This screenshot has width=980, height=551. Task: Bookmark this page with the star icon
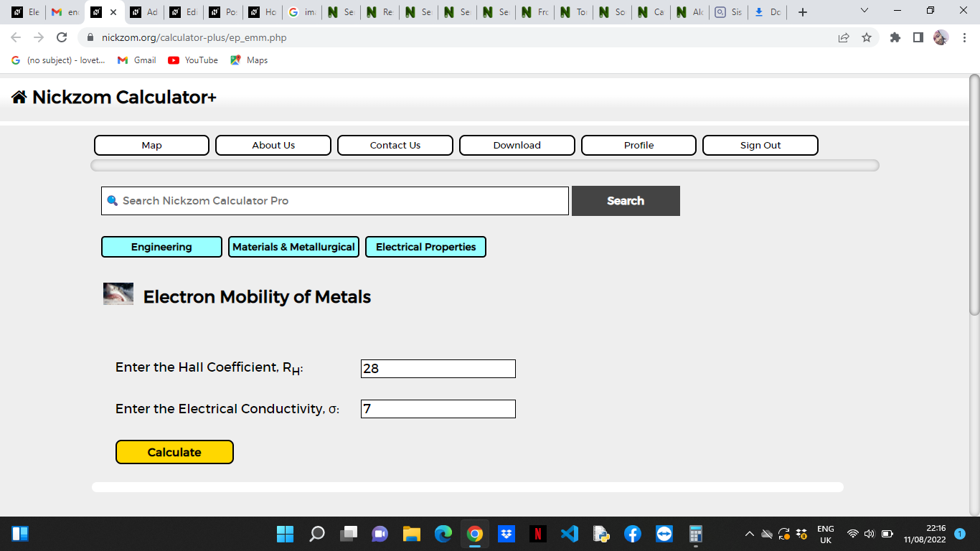867,37
